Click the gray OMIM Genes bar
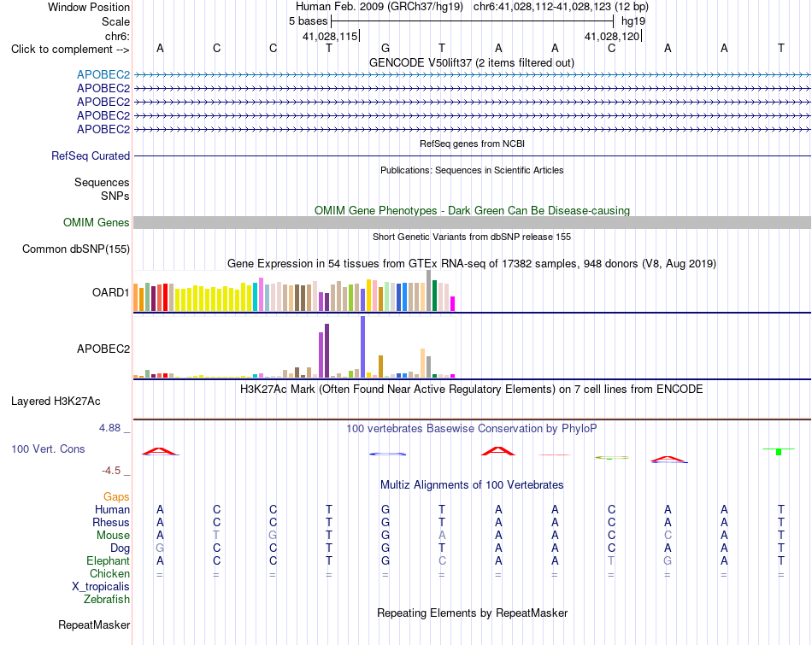The image size is (812, 645). [472, 223]
